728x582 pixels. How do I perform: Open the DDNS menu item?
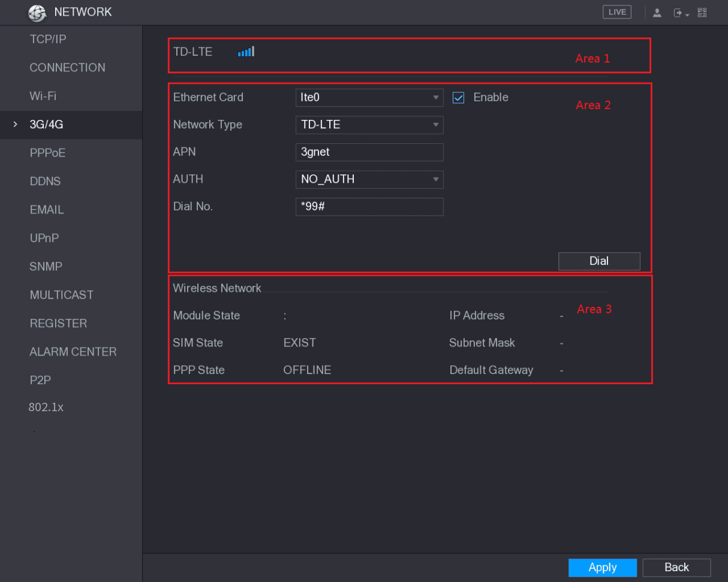71,182
